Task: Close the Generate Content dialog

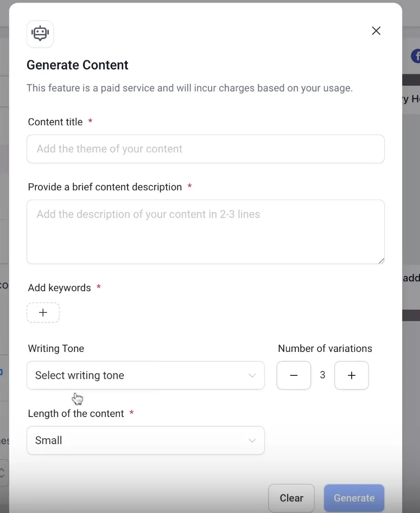Action: pyautogui.click(x=376, y=31)
